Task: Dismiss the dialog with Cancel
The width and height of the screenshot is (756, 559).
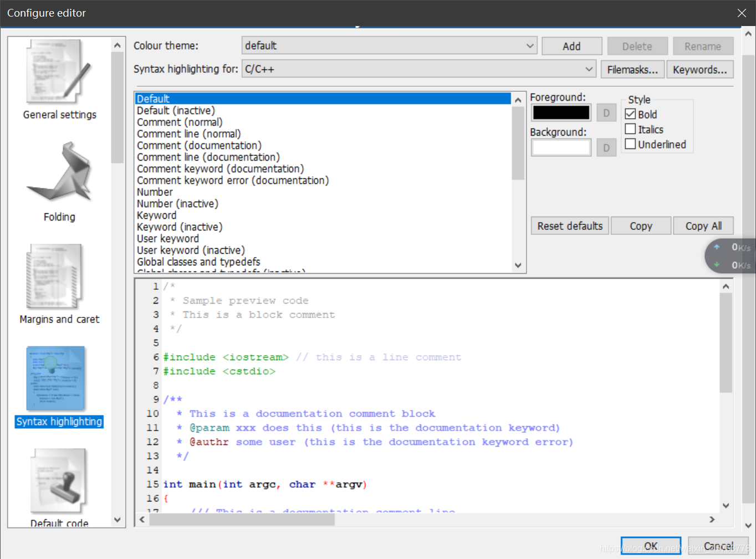Action: click(718, 546)
